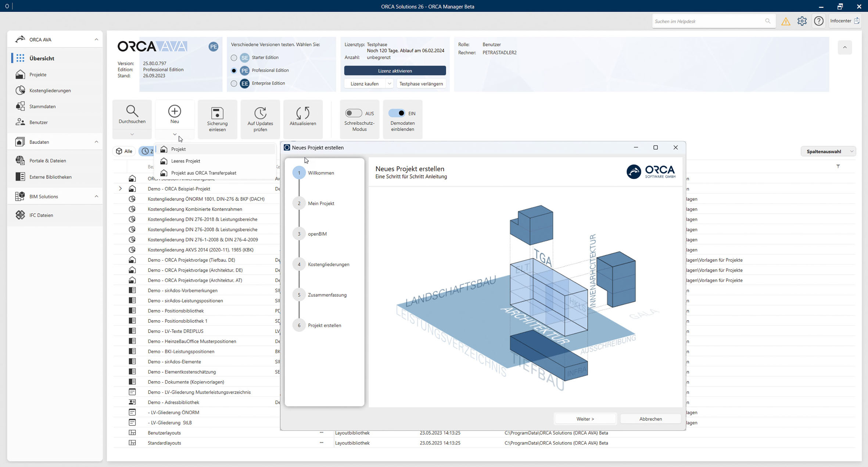Open the warning triangle notification icon
The width and height of the screenshot is (868, 467).
coord(786,21)
